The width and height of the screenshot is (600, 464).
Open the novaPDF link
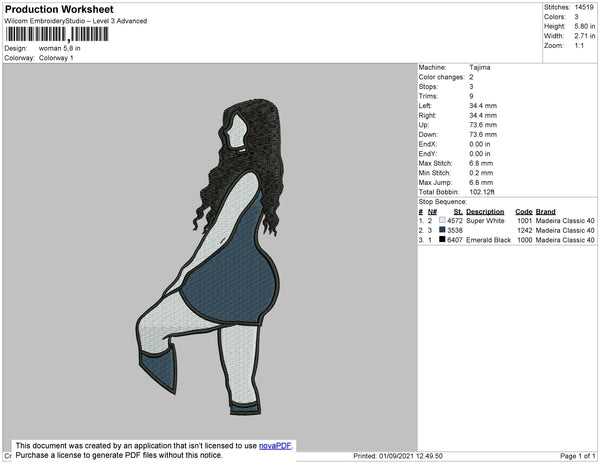pos(275,446)
